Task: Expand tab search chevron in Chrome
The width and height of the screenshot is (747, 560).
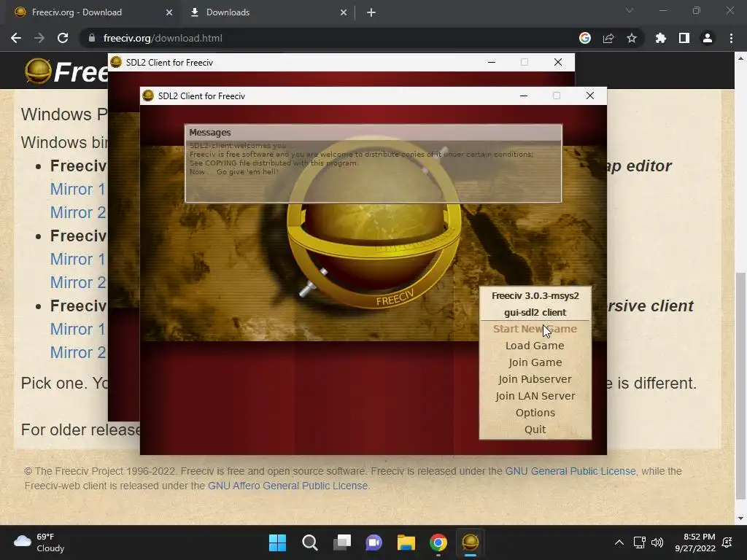Action: pyautogui.click(x=630, y=10)
